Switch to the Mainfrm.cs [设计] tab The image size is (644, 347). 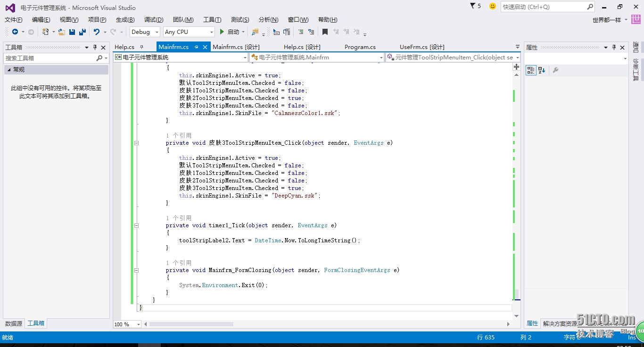[236, 47]
